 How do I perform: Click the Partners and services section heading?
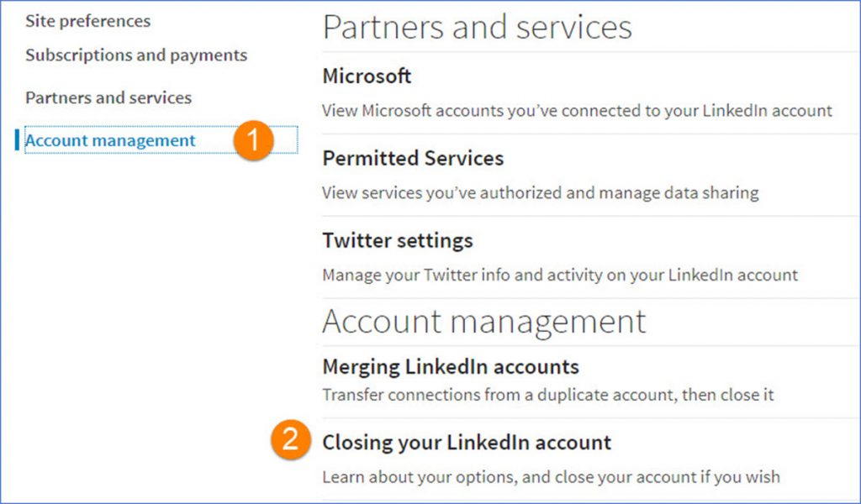[478, 27]
